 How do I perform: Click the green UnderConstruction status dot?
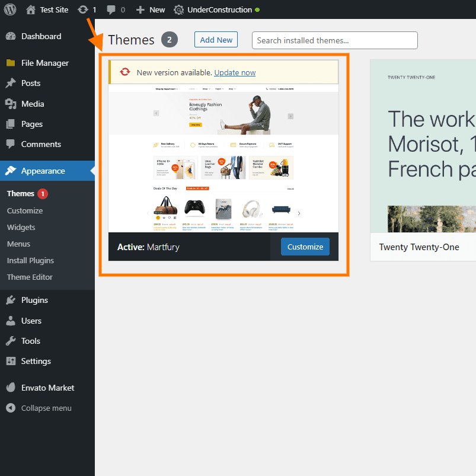[257, 9]
